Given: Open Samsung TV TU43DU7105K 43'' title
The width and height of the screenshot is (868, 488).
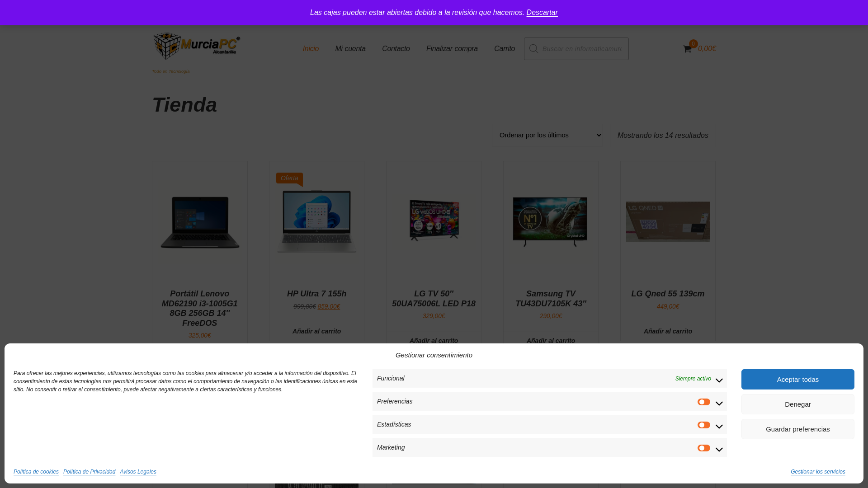Looking at the screenshot, I should (551, 299).
